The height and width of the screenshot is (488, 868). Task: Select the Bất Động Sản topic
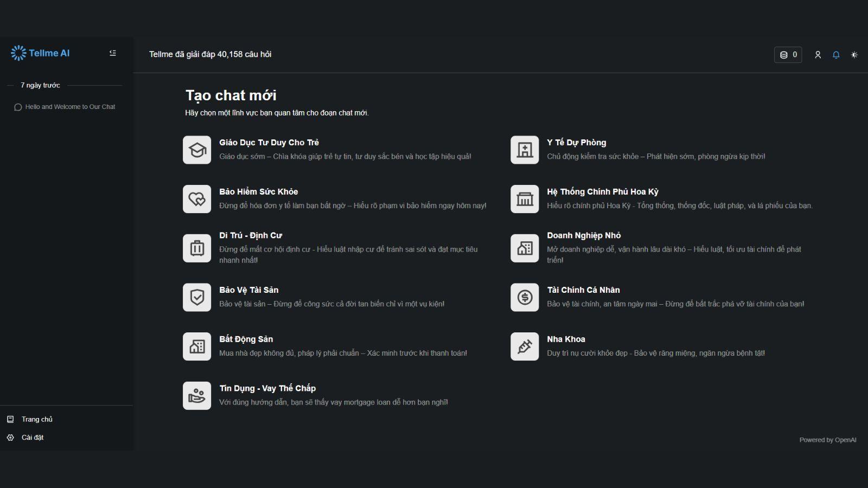click(246, 339)
